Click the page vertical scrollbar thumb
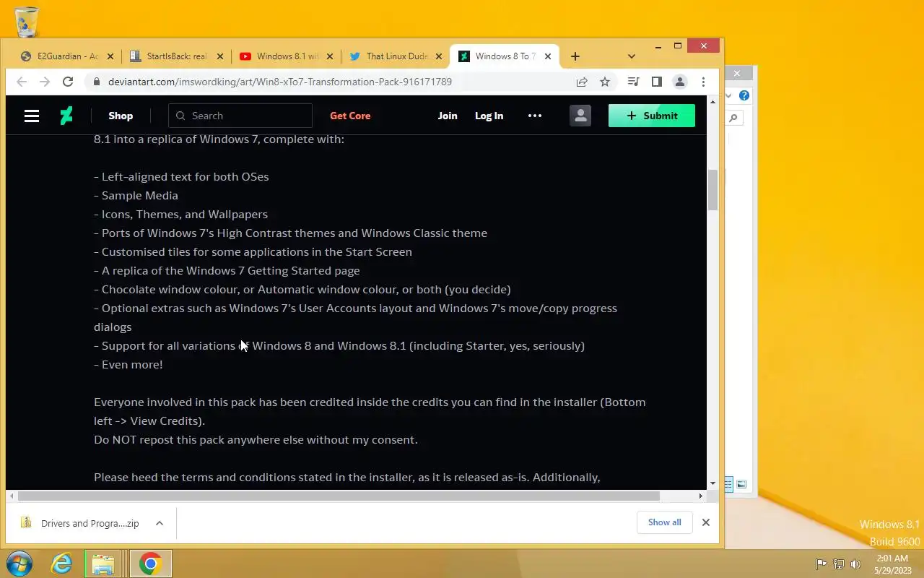 coord(713,189)
